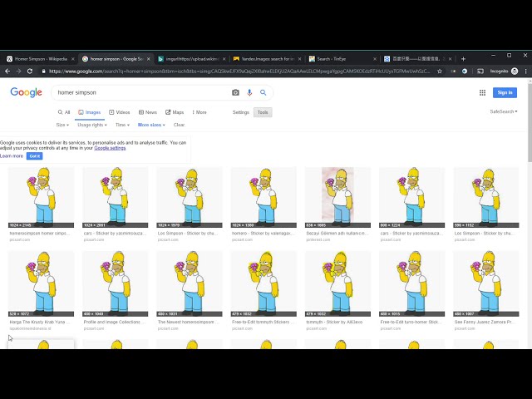
Task: Click the site lock icon in the address bar
Action: coord(43,71)
